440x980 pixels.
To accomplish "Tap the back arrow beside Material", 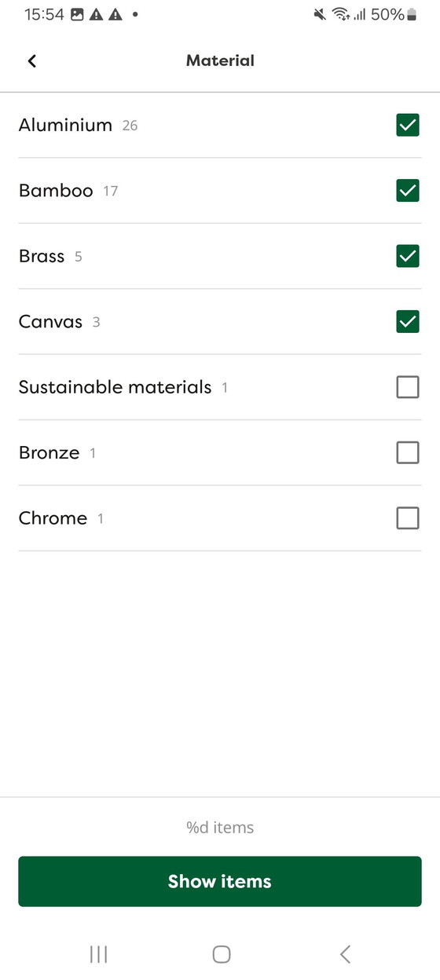I will pos(31,61).
